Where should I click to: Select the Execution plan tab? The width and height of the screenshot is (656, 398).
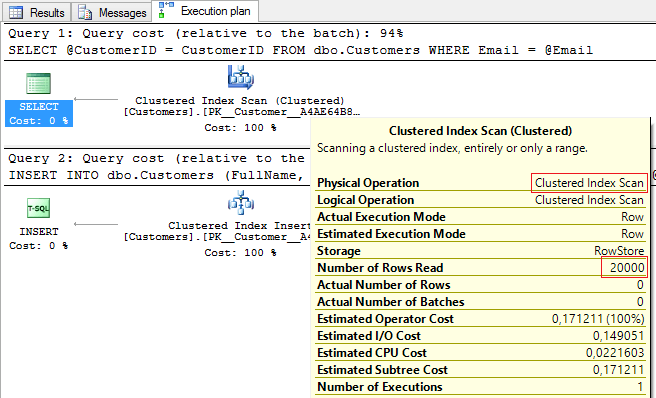205,11
